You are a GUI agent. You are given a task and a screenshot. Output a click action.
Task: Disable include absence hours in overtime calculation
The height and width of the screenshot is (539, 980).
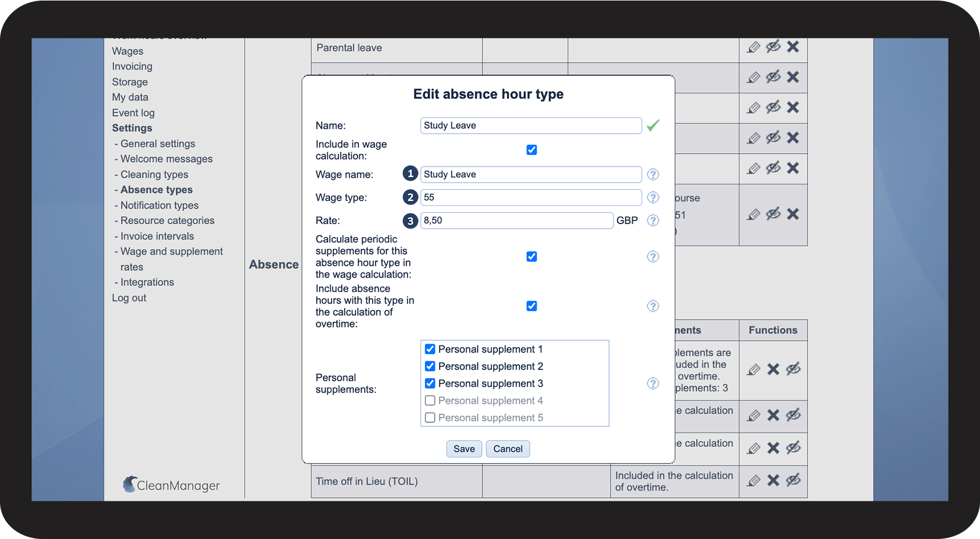[x=531, y=306]
